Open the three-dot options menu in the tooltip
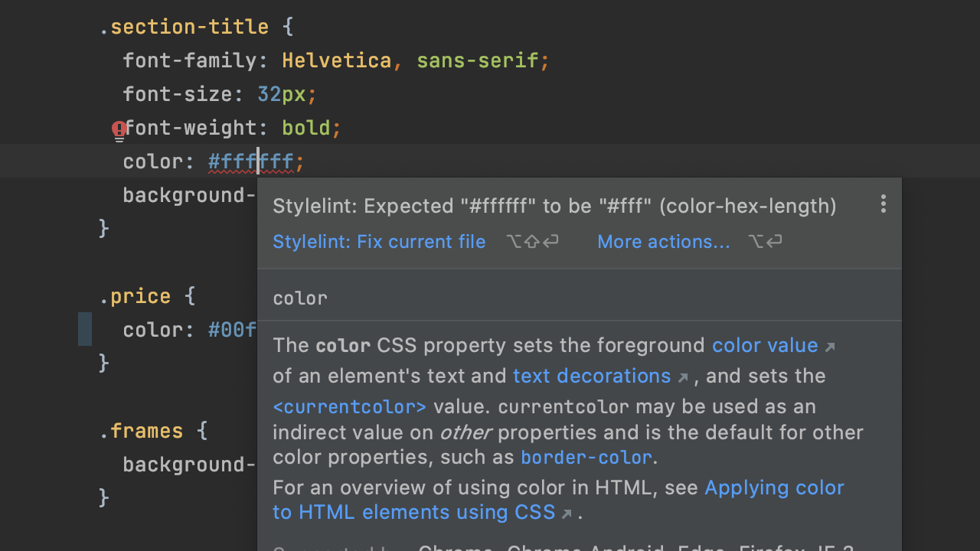Viewport: 980px width, 551px height. [x=884, y=204]
